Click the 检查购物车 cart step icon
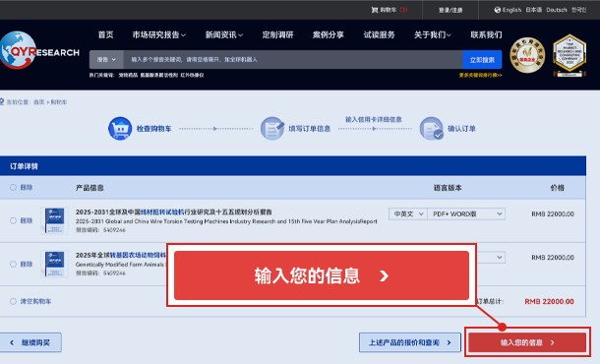Viewport: 600px width, 364px height. click(x=120, y=129)
